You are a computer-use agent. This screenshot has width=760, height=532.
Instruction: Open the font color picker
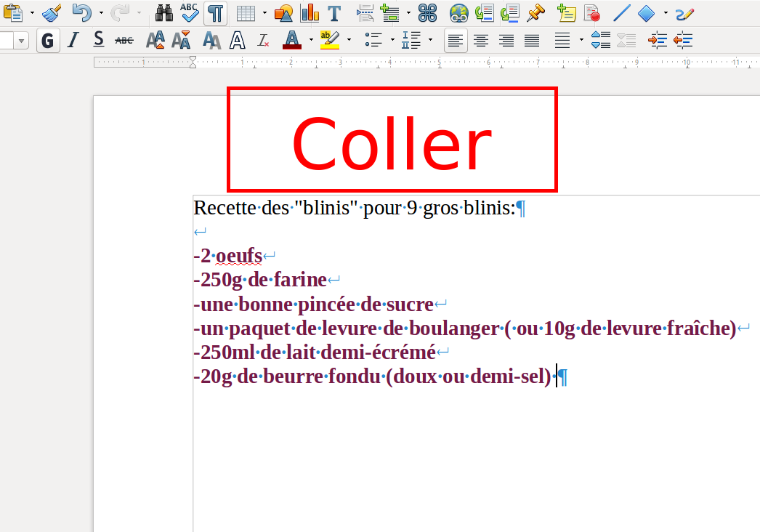coord(311,40)
